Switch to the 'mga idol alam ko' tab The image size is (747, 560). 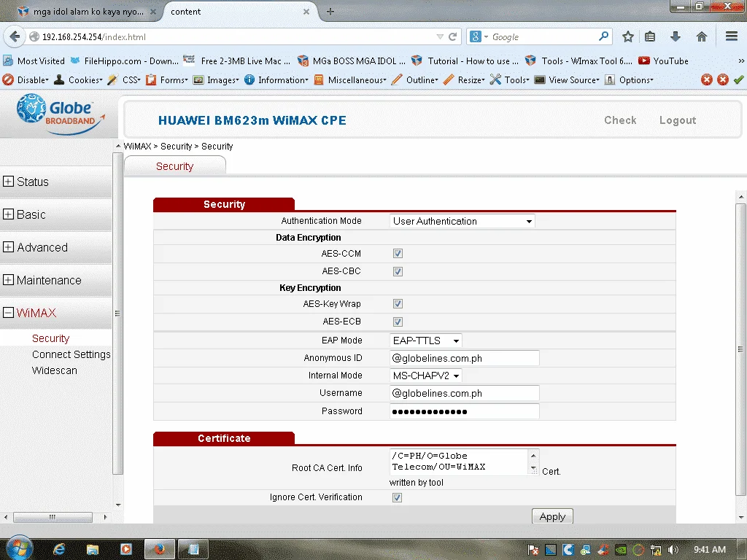point(88,12)
